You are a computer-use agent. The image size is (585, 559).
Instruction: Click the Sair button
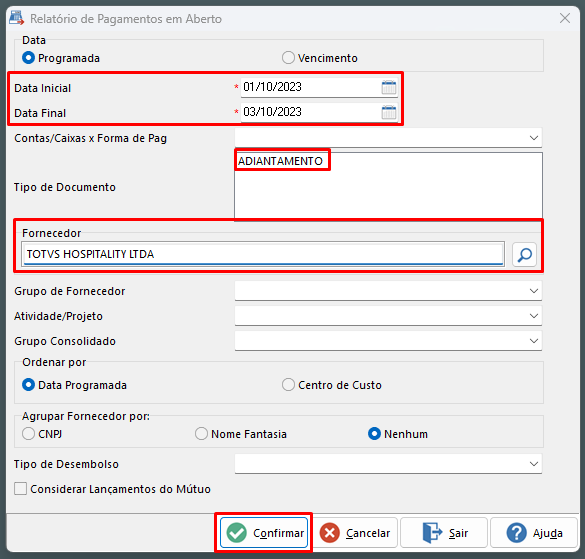444,533
